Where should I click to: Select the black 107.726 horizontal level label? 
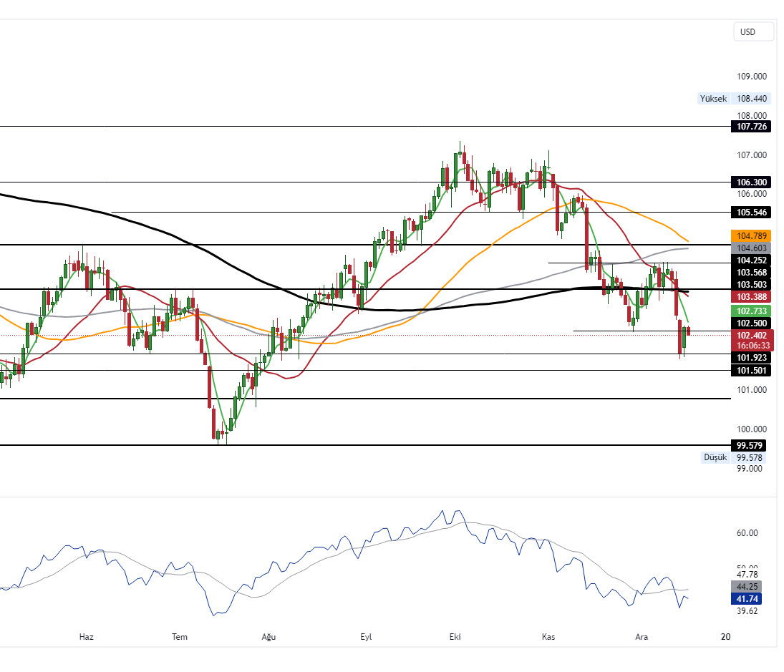[750, 127]
